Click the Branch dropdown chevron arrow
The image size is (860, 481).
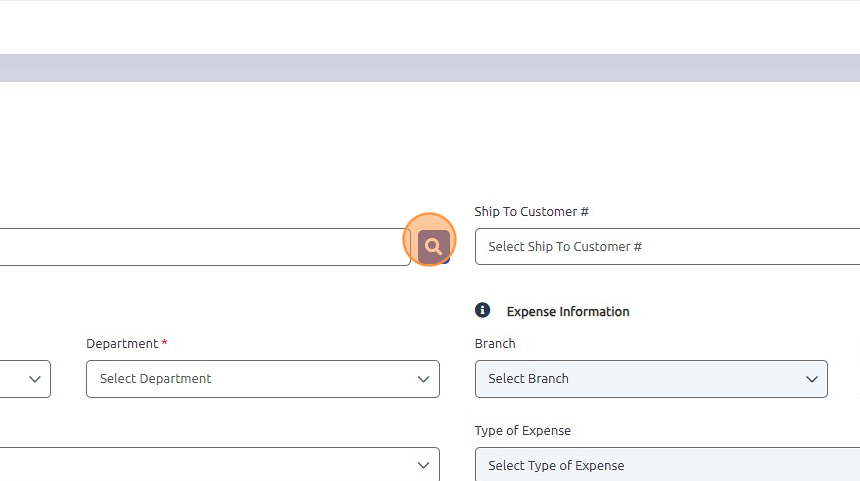point(811,379)
